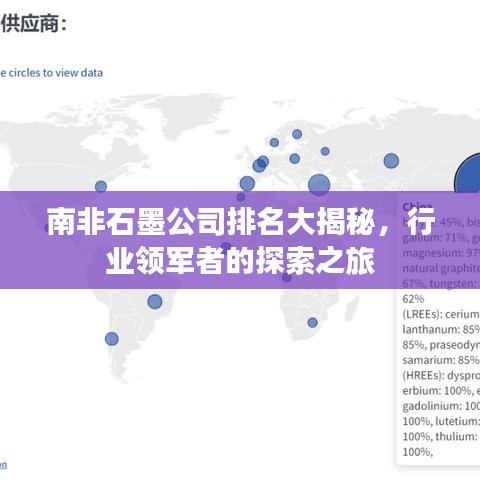This screenshot has width=480, height=480.
Task: Click the 'circles to view data' hint text
Action: coord(51,73)
